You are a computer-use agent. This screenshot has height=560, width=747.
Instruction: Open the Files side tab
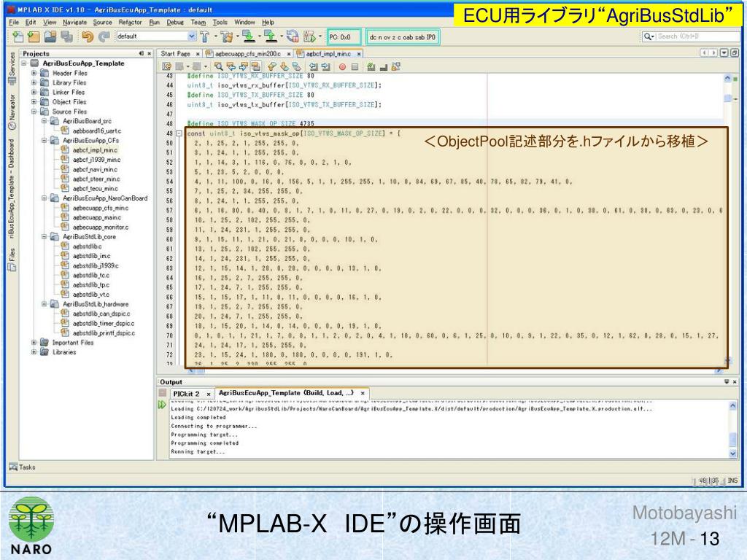(x=12, y=260)
